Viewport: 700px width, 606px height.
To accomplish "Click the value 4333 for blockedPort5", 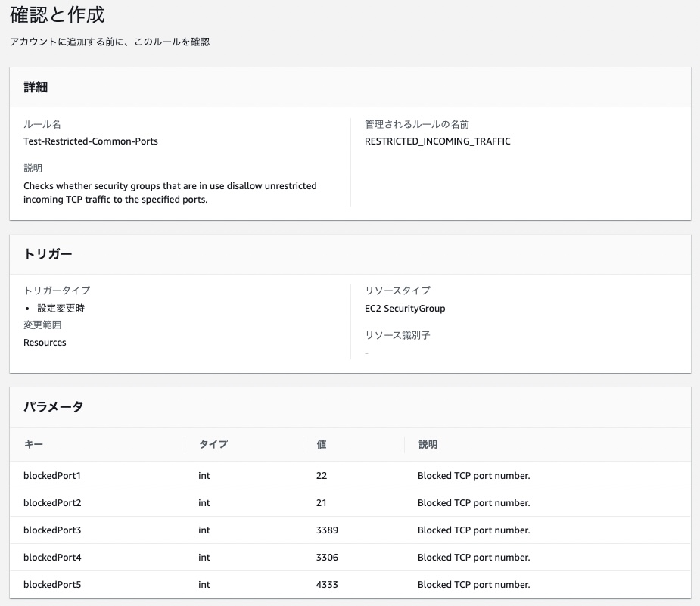I will [x=327, y=585].
